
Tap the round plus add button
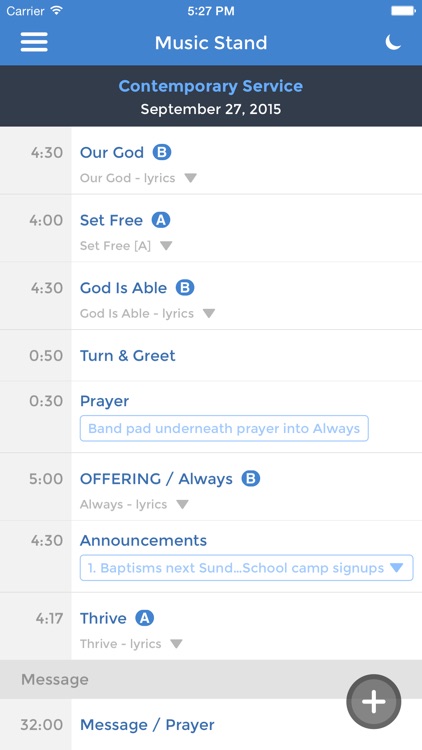374,702
